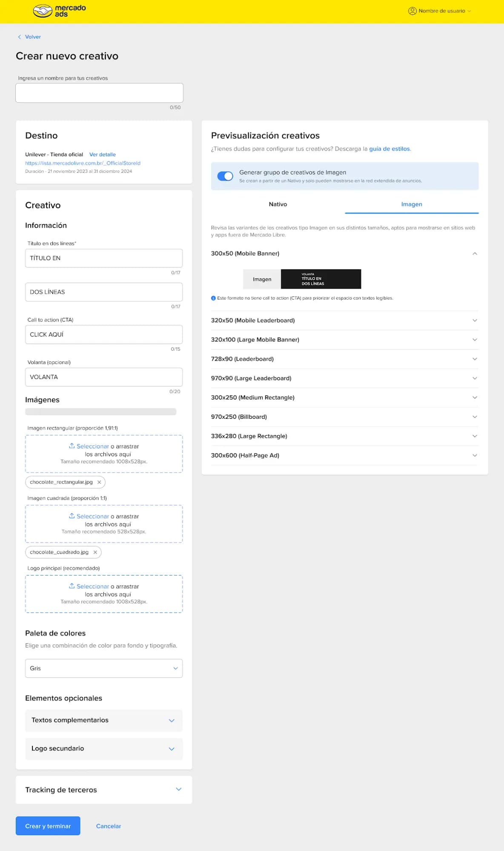Switch to the Nativo tab
This screenshot has width=504, height=851.
pos(278,204)
